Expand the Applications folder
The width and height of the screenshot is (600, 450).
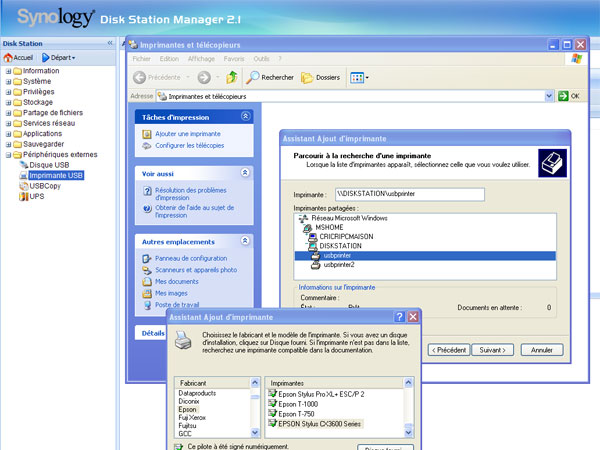tap(8, 134)
